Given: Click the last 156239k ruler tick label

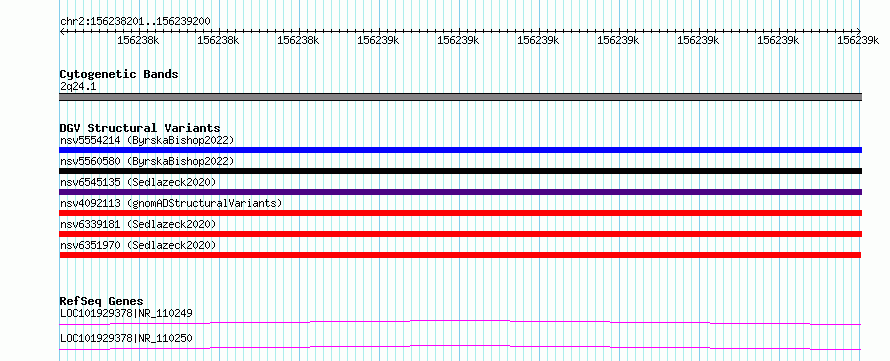Looking at the screenshot, I should (858, 40).
